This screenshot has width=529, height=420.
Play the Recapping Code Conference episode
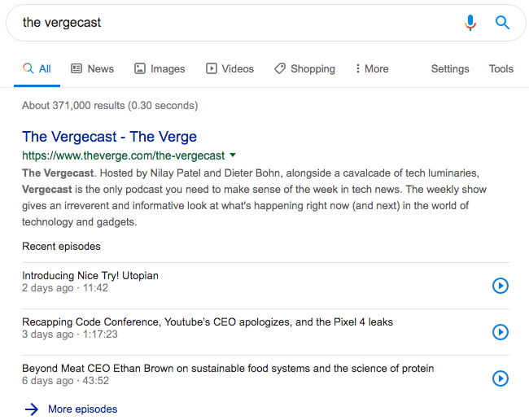500,332
